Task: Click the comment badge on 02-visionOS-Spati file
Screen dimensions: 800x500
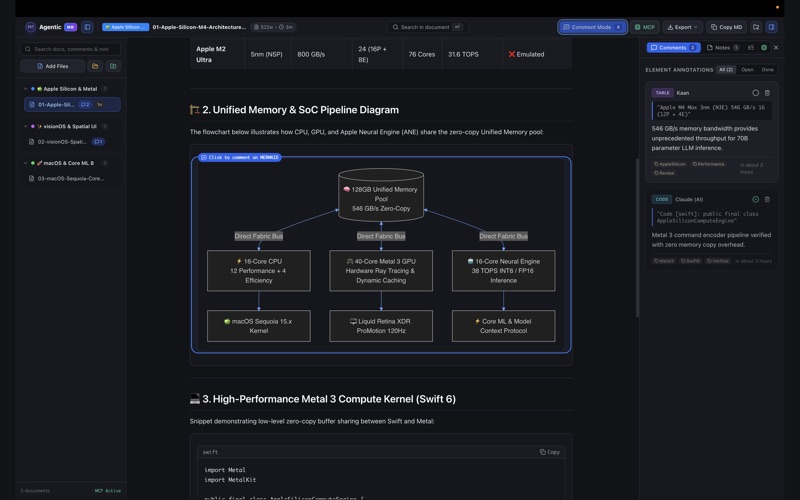Action: 98,142
